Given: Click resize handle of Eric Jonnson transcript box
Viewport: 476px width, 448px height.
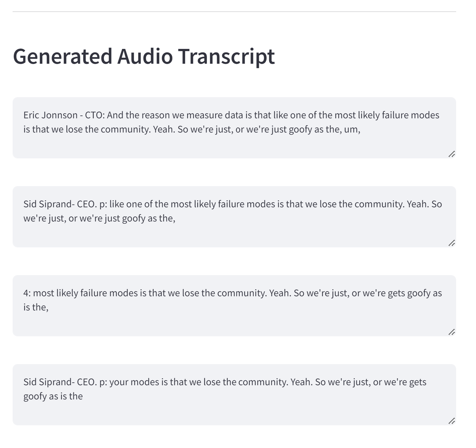Looking at the screenshot, I should tap(451, 154).
